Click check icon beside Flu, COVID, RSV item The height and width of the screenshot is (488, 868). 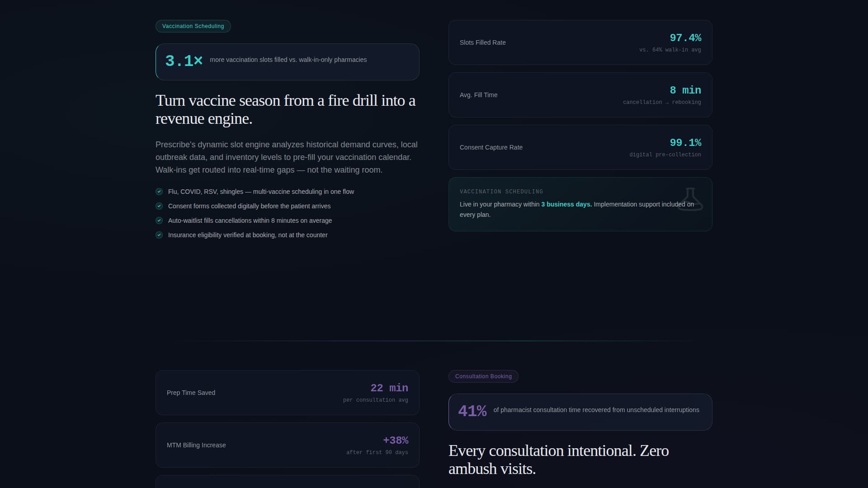[x=159, y=192]
